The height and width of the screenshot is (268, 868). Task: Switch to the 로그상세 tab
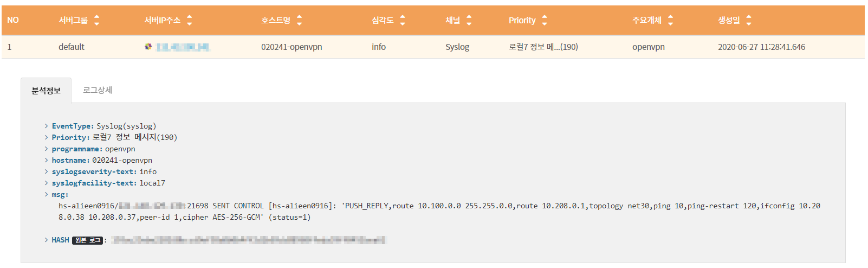pyautogui.click(x=98, y=90)
